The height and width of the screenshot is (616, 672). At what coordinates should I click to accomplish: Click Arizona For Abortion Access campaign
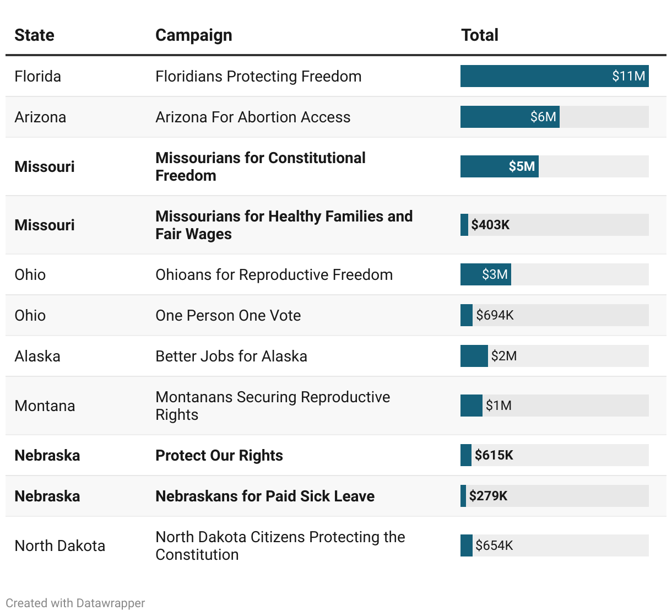coord(253,117)
